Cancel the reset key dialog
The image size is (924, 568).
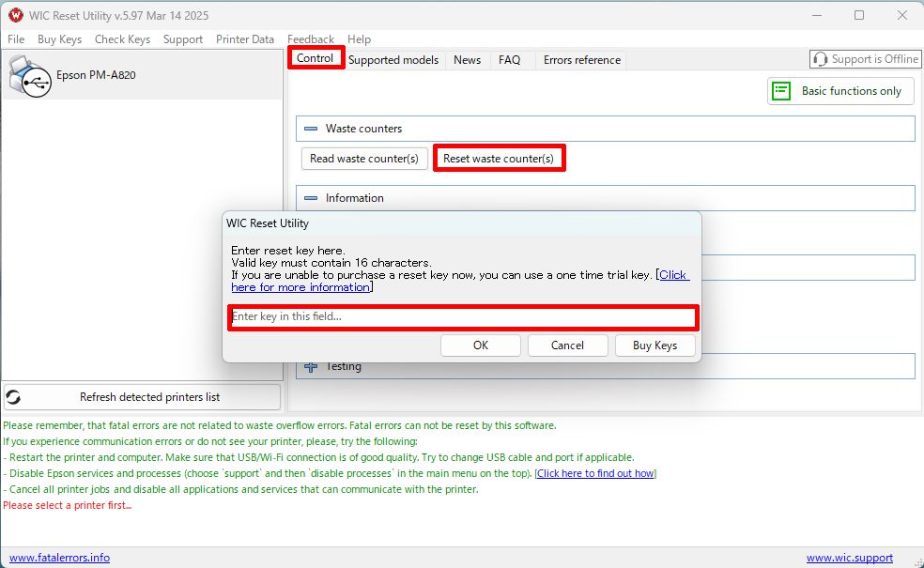point(567,345)
